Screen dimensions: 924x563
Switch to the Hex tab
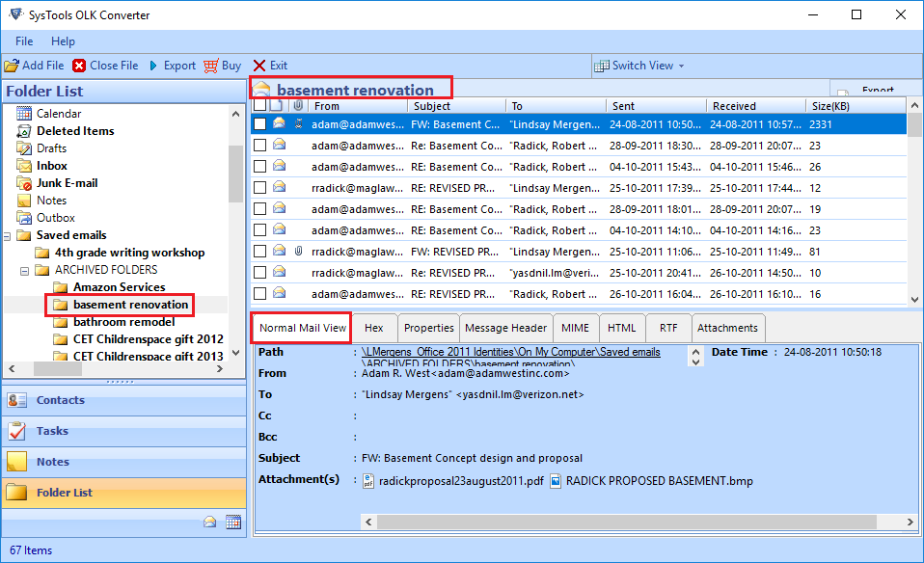(x=373, y=328)
